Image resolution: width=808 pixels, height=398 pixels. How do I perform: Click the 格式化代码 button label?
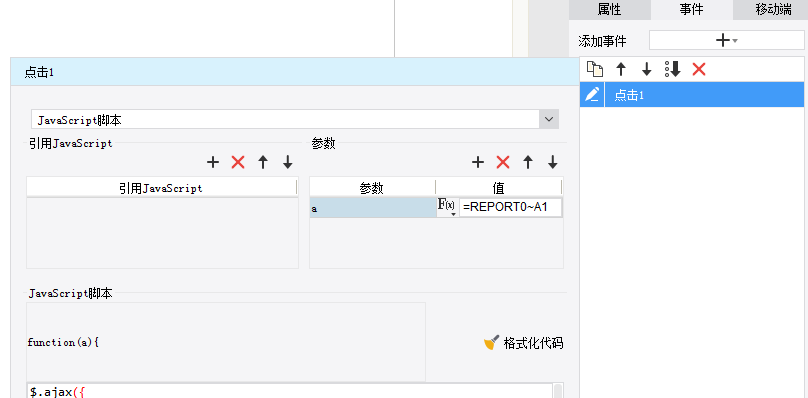point(533,343)
